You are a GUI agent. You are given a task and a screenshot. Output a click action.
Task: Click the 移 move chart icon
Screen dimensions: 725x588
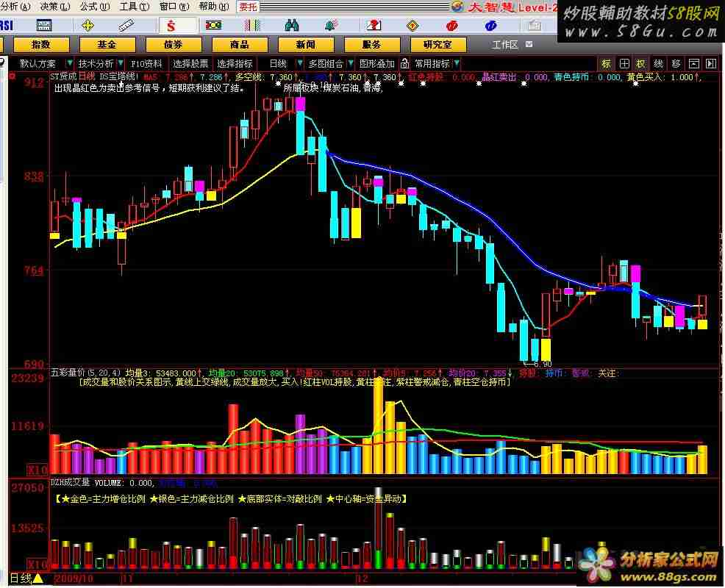point(676,64)
